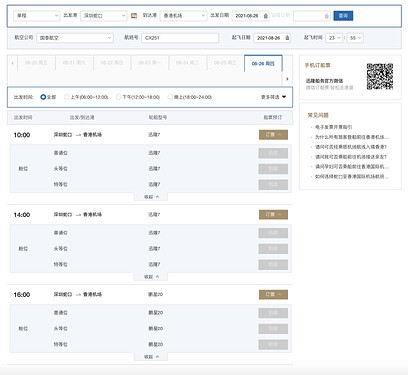The width and height of the screenshot is (408, 375).
Task: Open calendar icon in the return date field
Action: [x=327, y=16]
